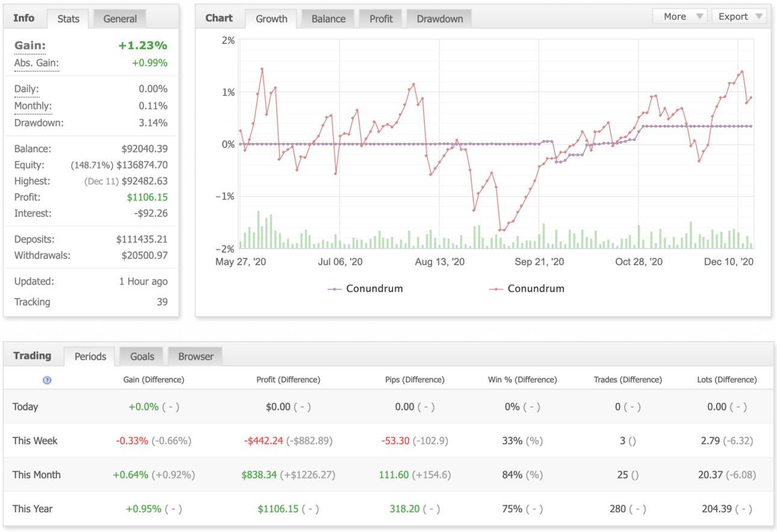The image size is (777, 532).
Task: Click the 111.60 pips for This Month
Action: (394, 475)
